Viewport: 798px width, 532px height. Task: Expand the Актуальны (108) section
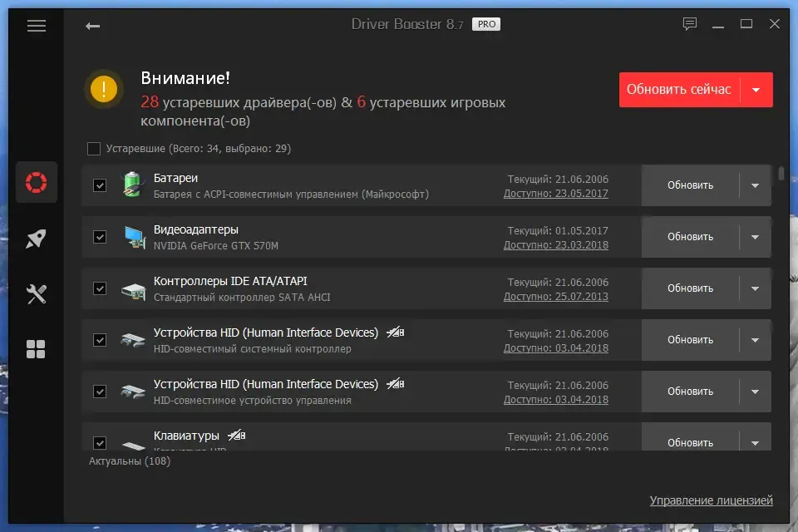tap(130, 461)
